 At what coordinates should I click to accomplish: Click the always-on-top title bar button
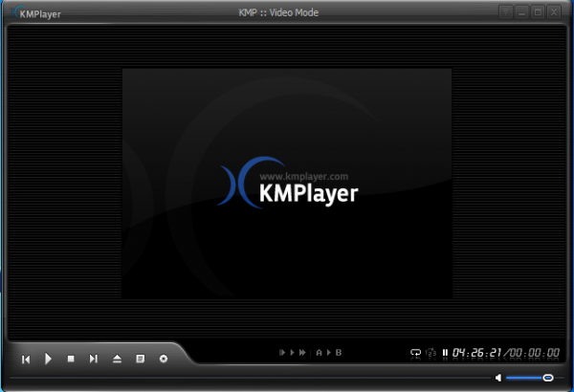505,12
